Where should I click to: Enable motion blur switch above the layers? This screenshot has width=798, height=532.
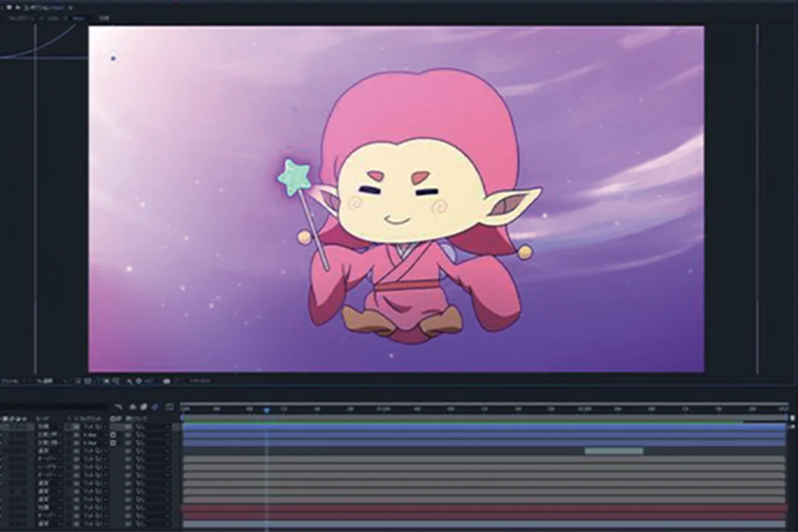(154, 407)
